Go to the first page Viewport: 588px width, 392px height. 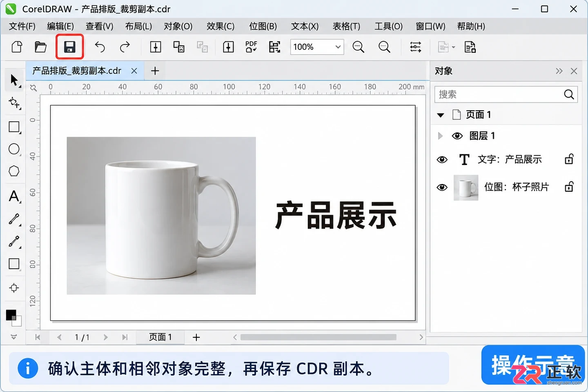coord(38,337)
